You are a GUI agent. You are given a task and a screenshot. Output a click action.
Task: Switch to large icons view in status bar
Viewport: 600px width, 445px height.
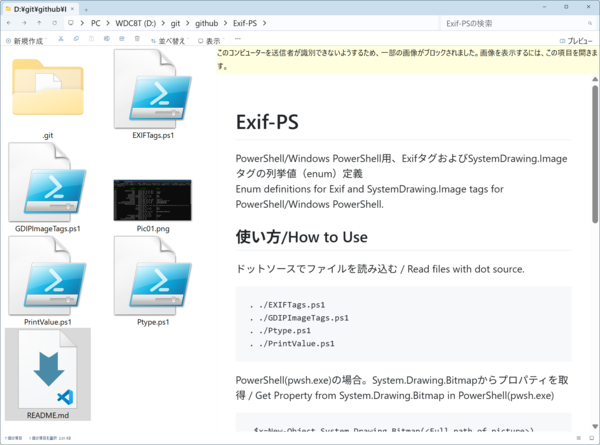click(x=592, y=438)
